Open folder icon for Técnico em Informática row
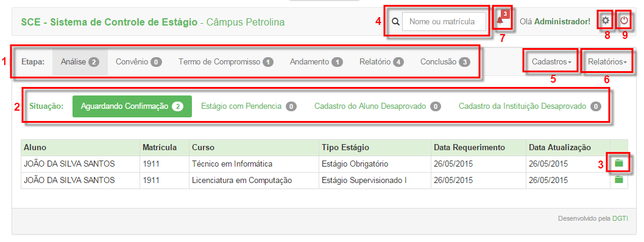644x242 pixels. pos(619,164)
